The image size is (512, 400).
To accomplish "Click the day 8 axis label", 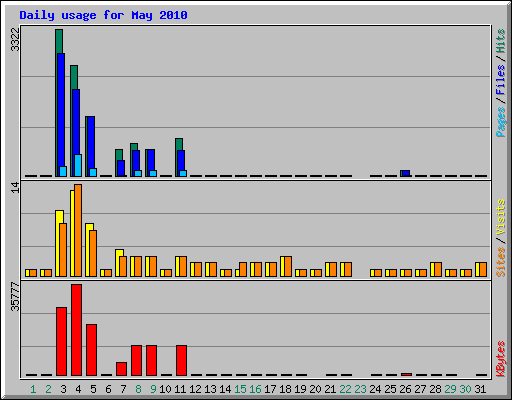I will (138, 389).
